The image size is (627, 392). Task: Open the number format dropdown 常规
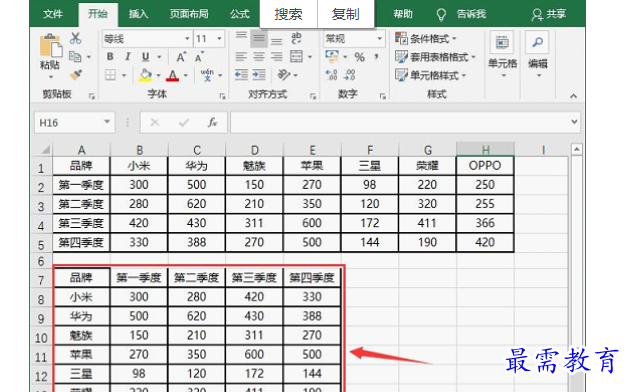coord(379,39)
